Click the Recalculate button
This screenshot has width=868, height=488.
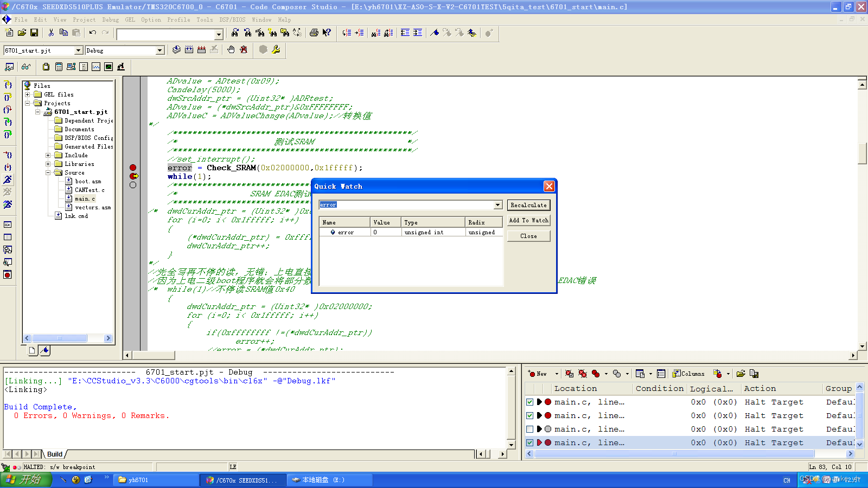tap(528, 205)
